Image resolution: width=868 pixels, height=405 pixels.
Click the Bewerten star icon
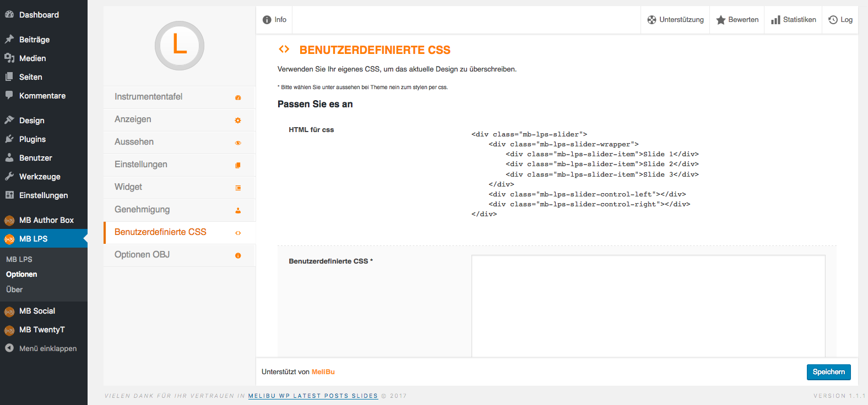(x=720, y=20)
